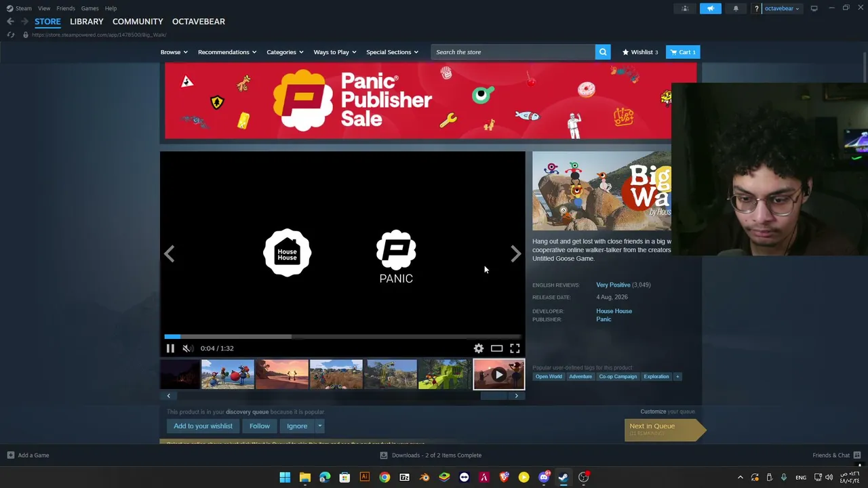Open the friends activity icon in title bar
This screenshot has width=868, height=488.
click(685, 8)
